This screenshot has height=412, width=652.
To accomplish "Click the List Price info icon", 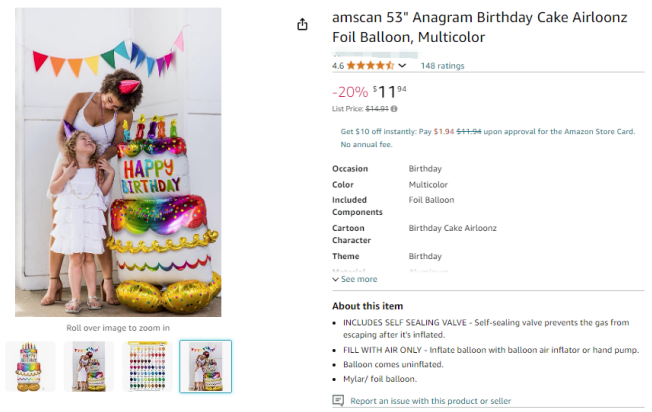I will pyautogui.click(x=395, y=108).
